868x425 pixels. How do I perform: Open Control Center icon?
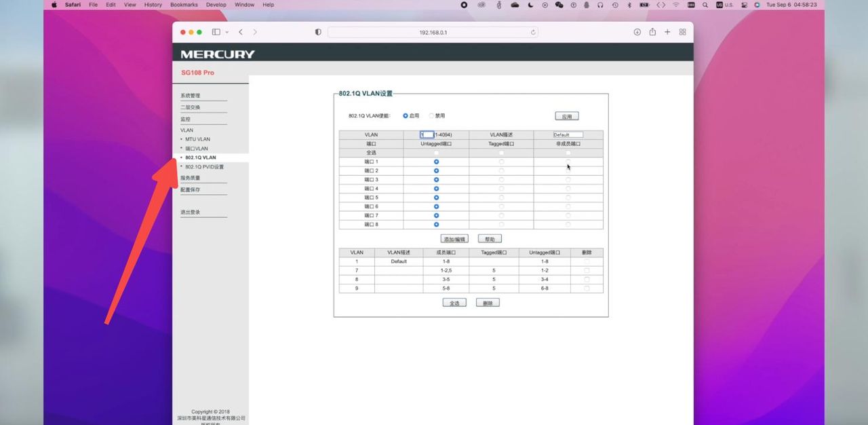tap(744, 5)
